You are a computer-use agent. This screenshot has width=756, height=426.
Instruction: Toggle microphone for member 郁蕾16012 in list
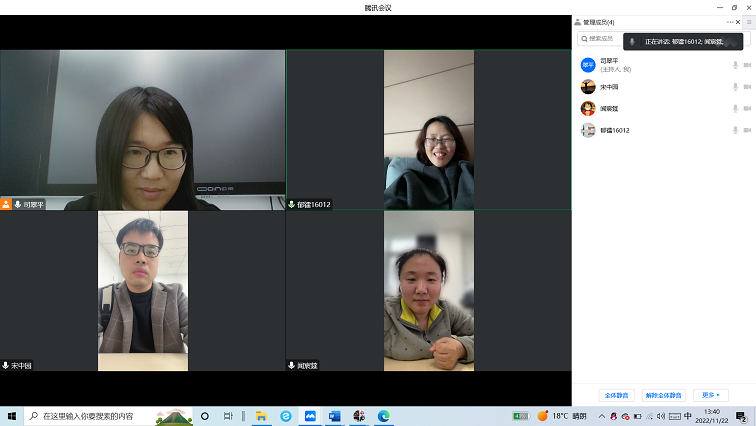[735, 130]
